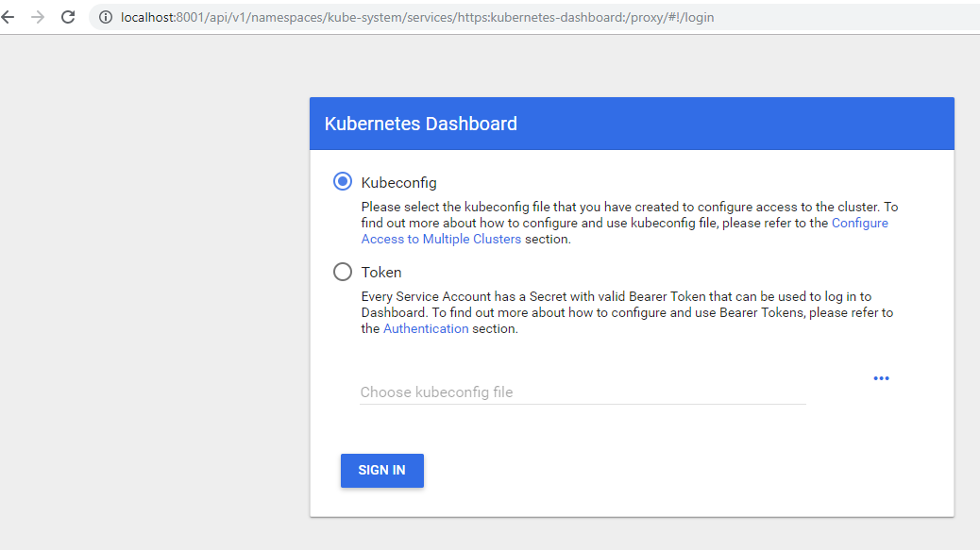Click the browser back arrow
The width and height of the screenshot is (980, 550).
pyautogui.click(x=8, y=17)
